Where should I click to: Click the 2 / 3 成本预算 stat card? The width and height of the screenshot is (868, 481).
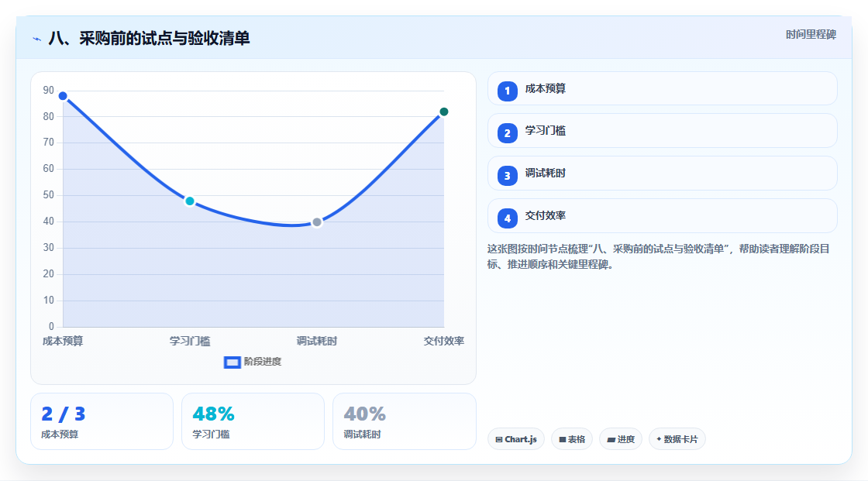coord(102,421)
